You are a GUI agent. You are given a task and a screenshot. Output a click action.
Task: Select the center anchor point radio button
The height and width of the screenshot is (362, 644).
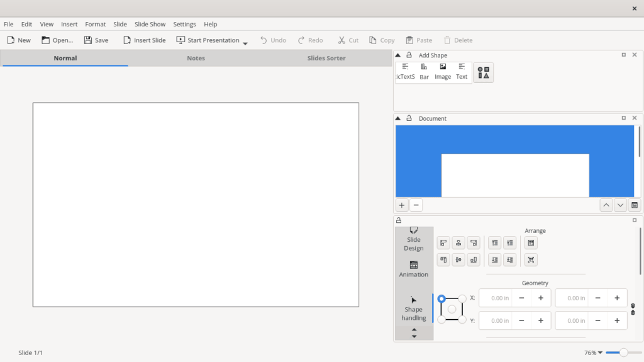tap(452, 309)
